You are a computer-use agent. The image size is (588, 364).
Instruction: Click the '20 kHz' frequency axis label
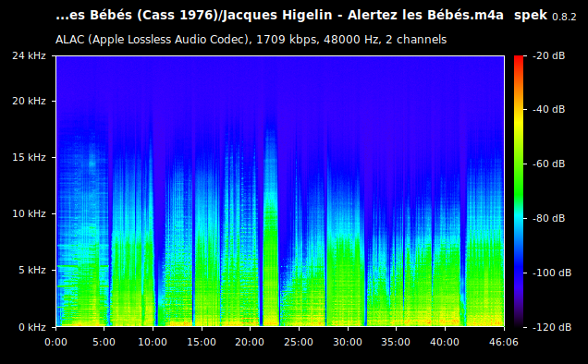tap(29, 102)
